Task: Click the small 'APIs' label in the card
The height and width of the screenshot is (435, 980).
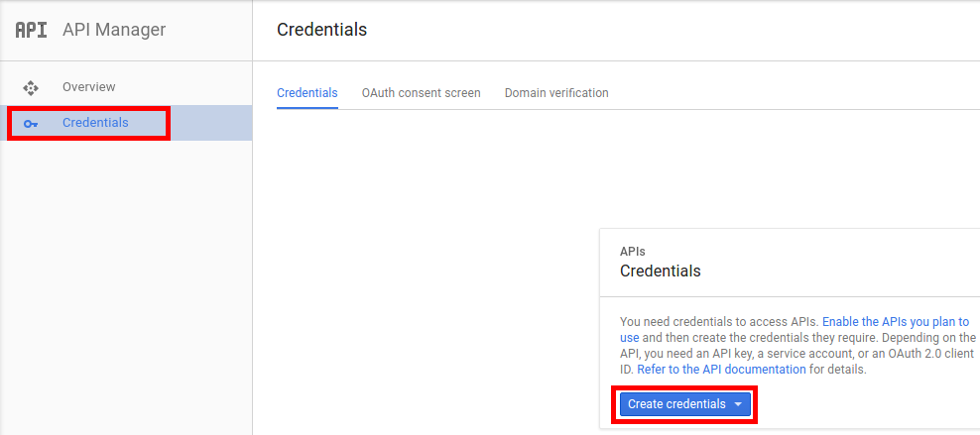Action: click(x=633, y=252)
